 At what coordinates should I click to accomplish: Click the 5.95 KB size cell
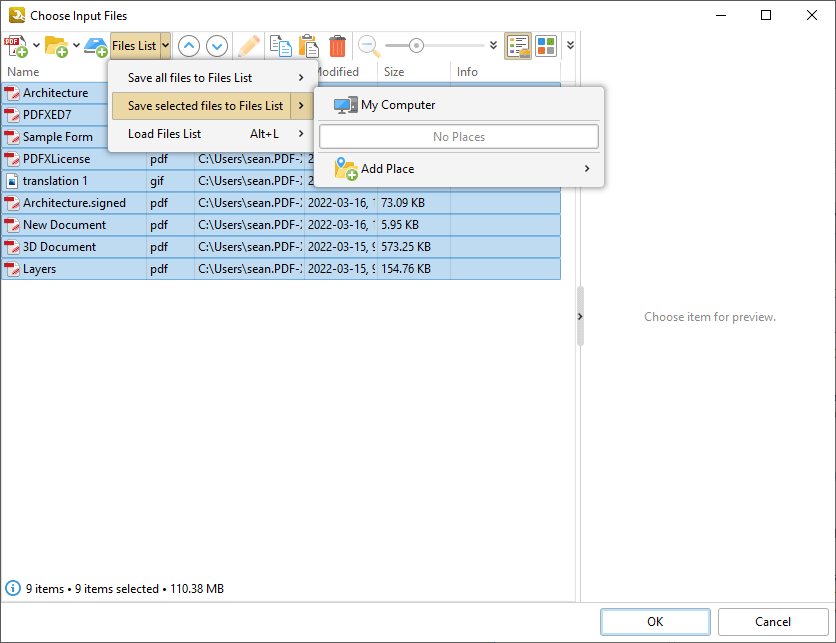coord(400,225)
